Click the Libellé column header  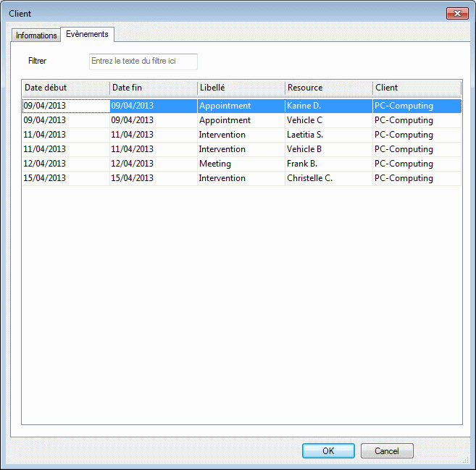(x=241, y=88)
